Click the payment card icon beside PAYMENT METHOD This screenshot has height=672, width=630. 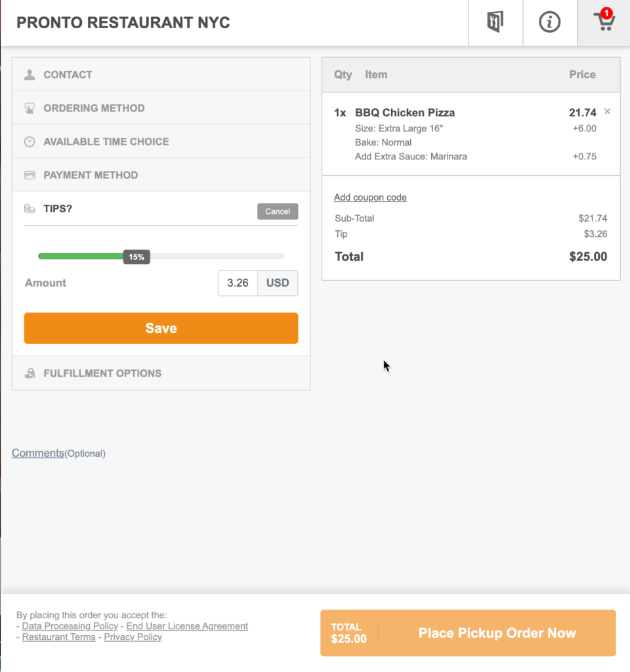tap(30, 175)
